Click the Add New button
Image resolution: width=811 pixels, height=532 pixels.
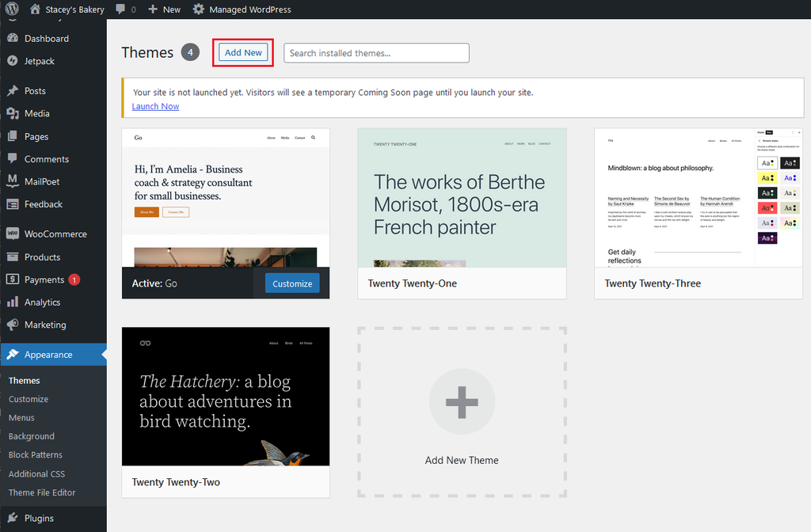coord(243,53)
